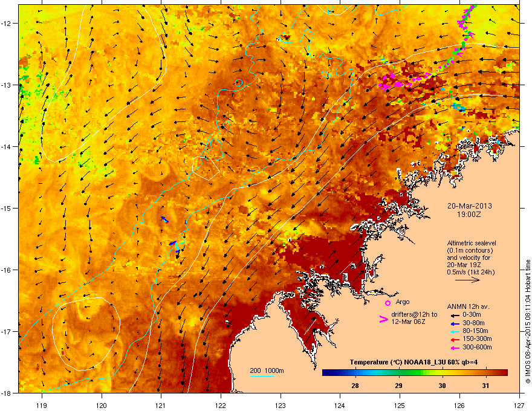
Task: Click the '-14' latitude axis label
Action: click(x=6, y=146)
